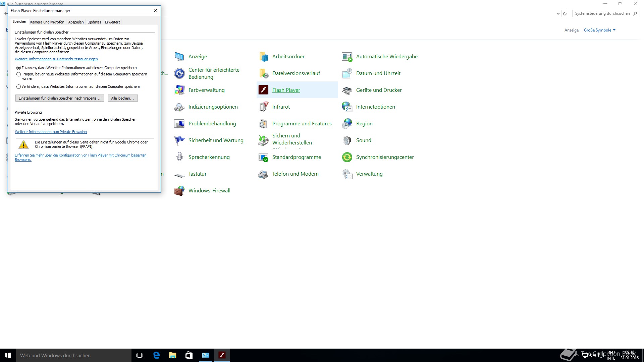Open the Infrarot icon
The height and width of the screenshot is (362, 644).
(263, 107)
